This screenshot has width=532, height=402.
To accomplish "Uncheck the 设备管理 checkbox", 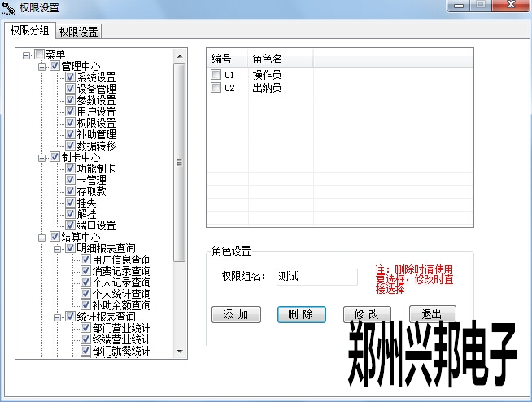I will [x=70, y=88].
